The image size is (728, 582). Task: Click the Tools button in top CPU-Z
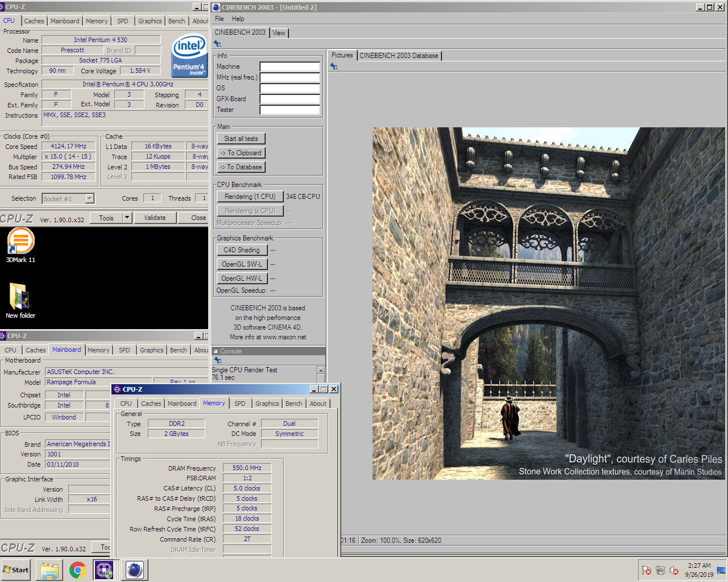pyautogui.click(x=106, y=218)
